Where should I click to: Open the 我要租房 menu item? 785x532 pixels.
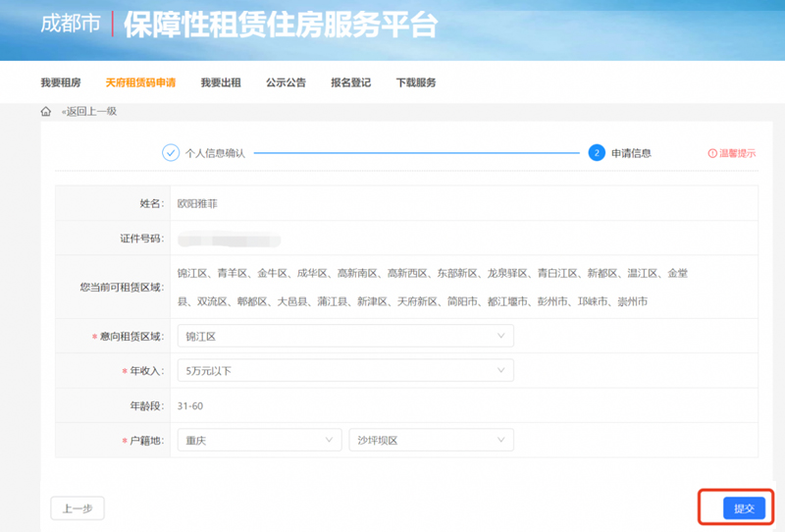coord(61,82)
